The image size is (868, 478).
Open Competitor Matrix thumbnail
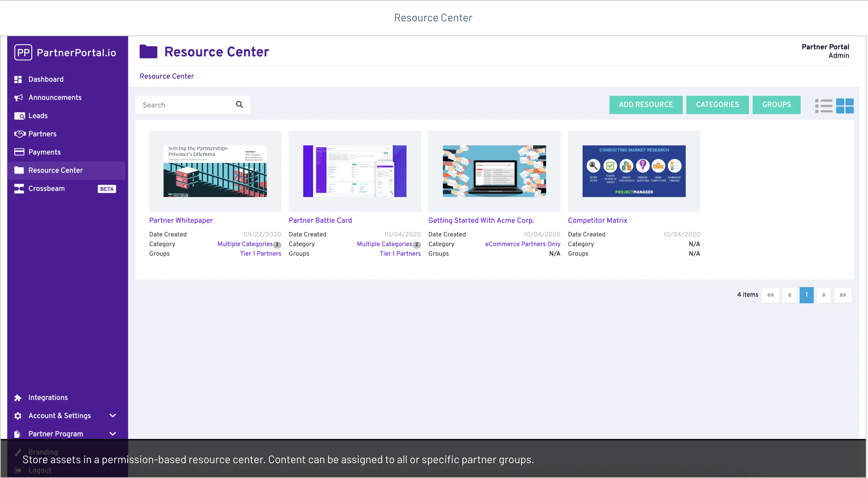634,171
